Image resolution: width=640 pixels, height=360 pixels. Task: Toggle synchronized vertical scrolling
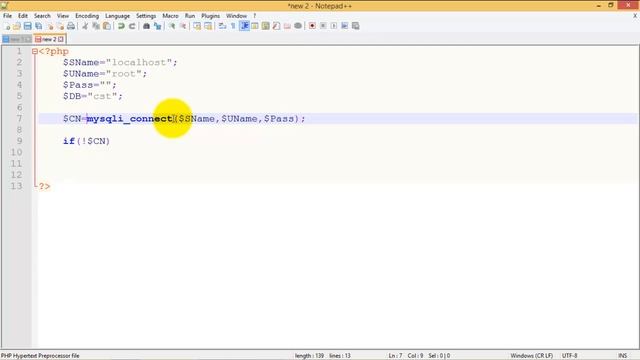coord(197,26)
